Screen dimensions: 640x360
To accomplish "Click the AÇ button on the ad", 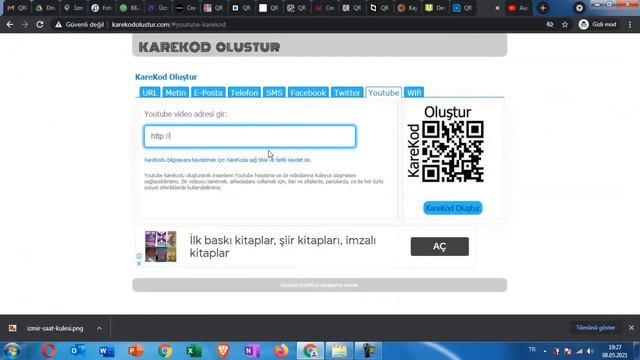I will click(440, 247).
